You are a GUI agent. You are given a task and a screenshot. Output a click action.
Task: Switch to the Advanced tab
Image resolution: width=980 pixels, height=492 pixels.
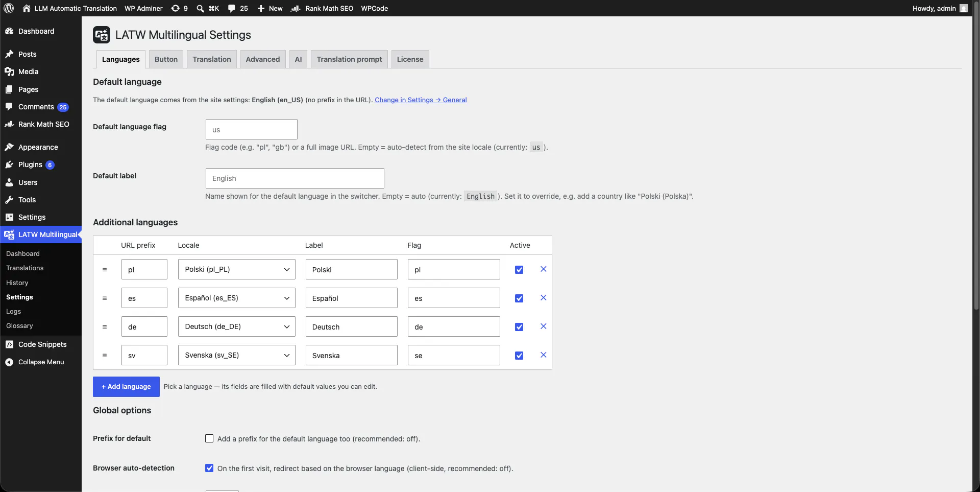tap(263, 59)
